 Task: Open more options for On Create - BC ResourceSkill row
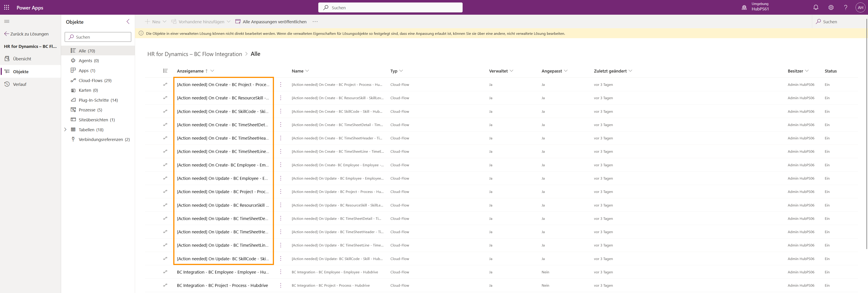tap(281, 98)
